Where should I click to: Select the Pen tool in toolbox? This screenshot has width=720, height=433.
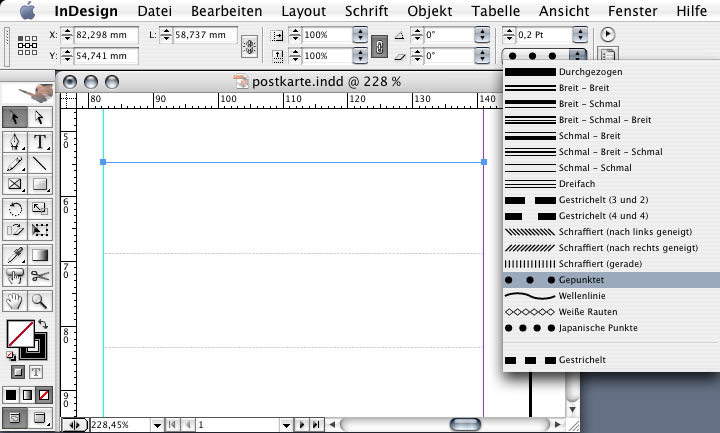15,141
